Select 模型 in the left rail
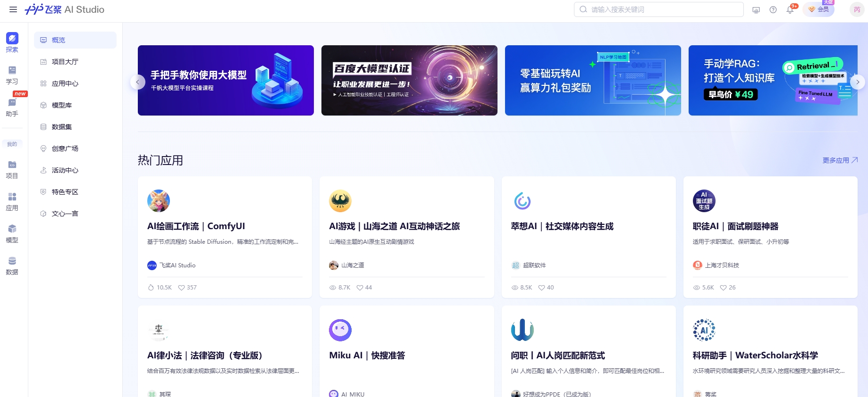This screenshot has width=868, height=397. 12,233
